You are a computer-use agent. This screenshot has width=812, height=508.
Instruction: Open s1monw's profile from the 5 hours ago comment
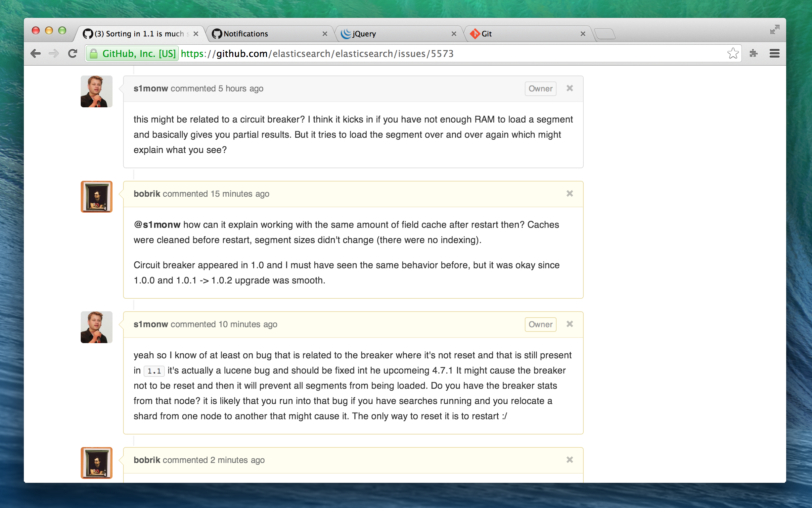151,88
